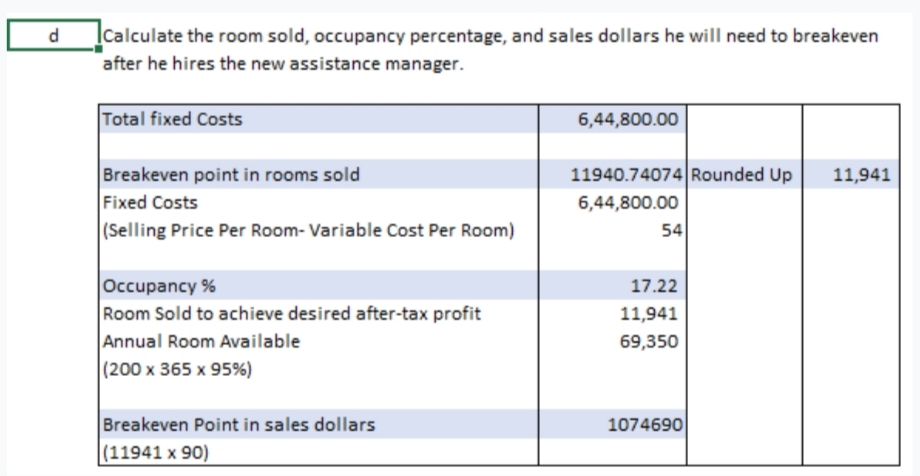Select the 'Rounded Up' cell
920x476 pixels.
point(741,175)
